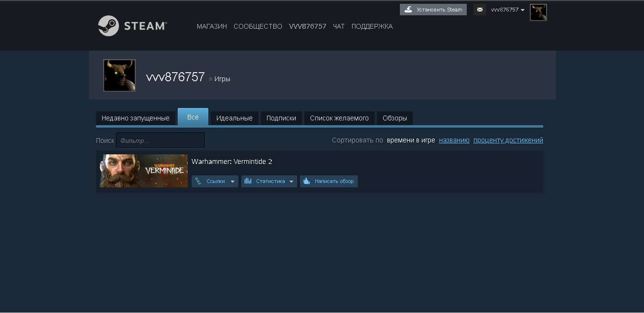Go to ЧАТ in the top navigation
Image resolution: width=644 pixels, height=313 pixels.
pos(339,26)
